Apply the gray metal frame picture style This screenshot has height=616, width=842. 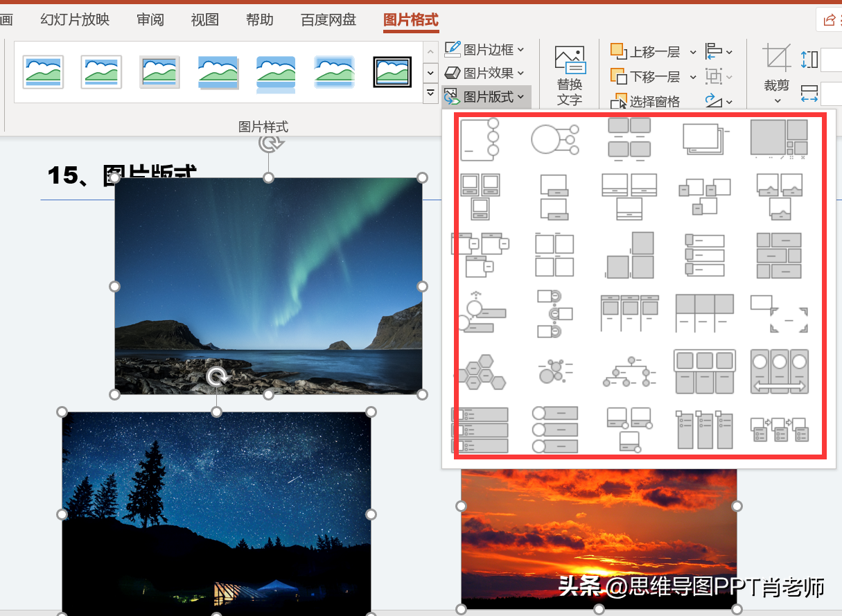pyautogui.click(x=160, y=71)
